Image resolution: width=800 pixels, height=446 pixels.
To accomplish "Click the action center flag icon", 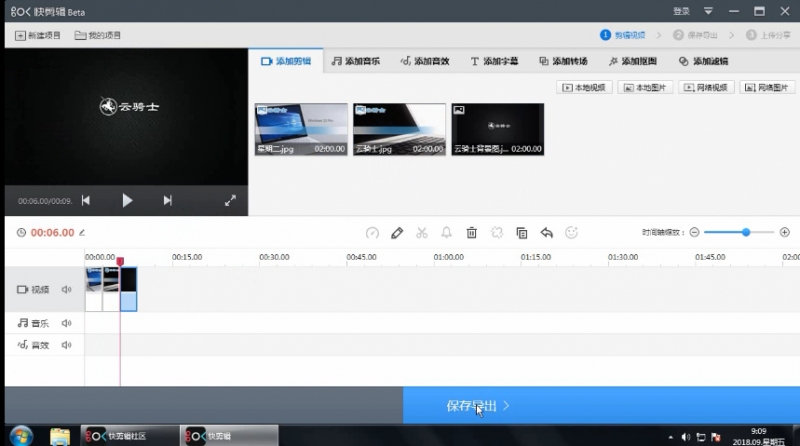I will (x=716, y=437).
